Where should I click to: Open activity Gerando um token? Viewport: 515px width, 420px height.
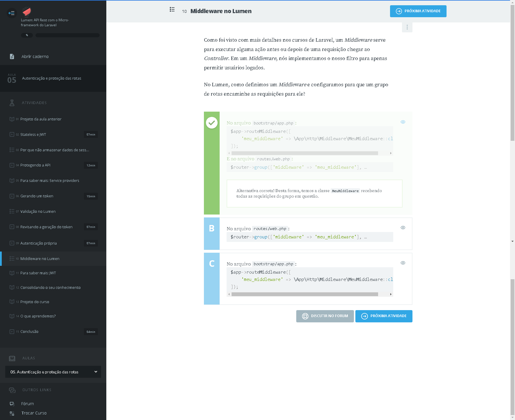click(37, 196)
